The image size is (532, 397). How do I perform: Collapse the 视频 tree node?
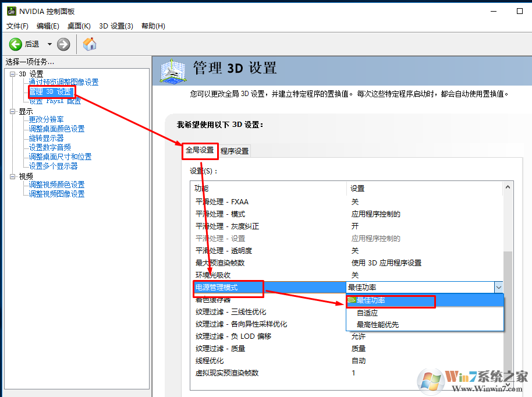tap(12, 176)
